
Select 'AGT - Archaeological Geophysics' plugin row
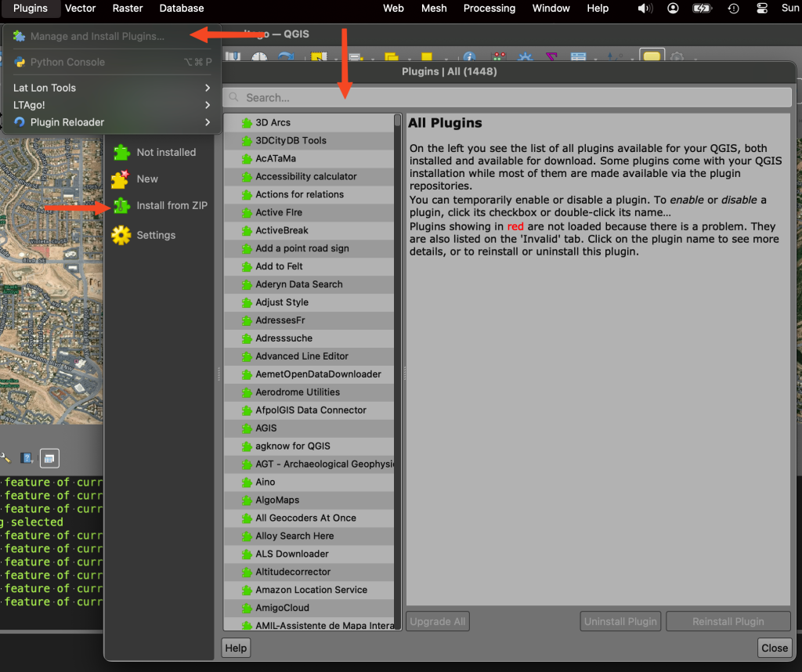click(309, 464)
